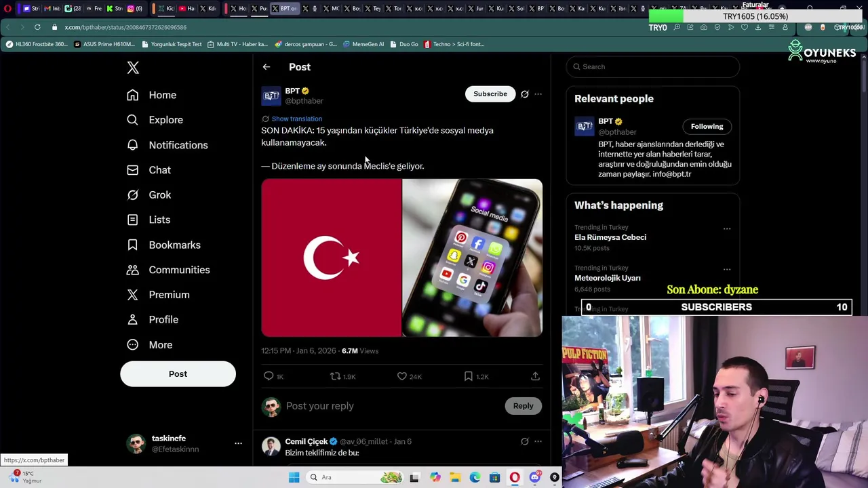Open BPT profile avatar on the post
868x488 pixels.
click(271, 96)
